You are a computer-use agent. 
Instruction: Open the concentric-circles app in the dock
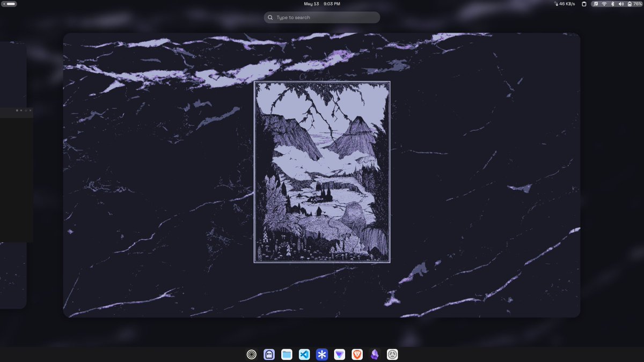(252, 354)
